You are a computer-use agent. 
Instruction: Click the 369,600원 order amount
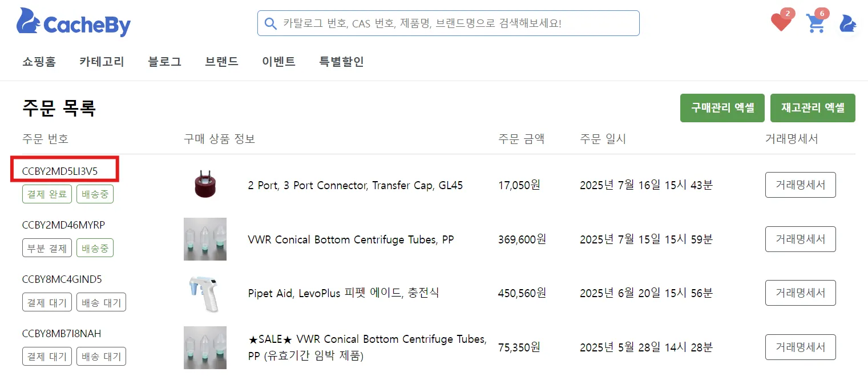(522, 239)
